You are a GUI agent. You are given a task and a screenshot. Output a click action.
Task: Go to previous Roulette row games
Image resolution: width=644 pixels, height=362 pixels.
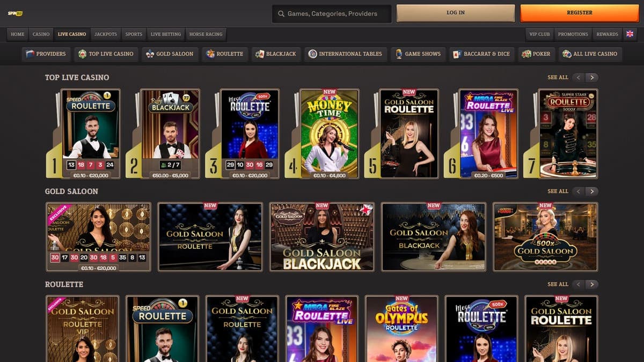[x=578, y=284]
